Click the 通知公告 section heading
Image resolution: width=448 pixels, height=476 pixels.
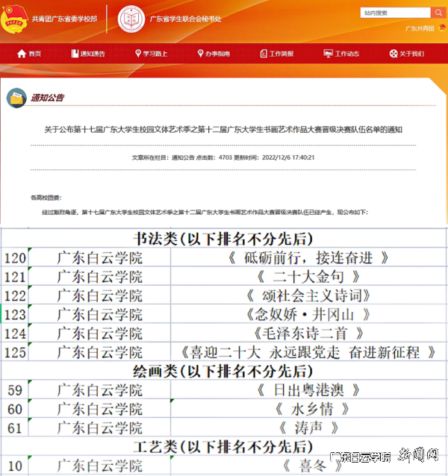pos(47,98)
